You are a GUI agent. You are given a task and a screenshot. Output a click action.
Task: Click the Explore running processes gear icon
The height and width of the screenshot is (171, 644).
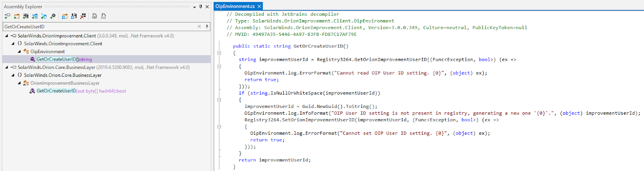pyautogui.click(x=53, y=16)
